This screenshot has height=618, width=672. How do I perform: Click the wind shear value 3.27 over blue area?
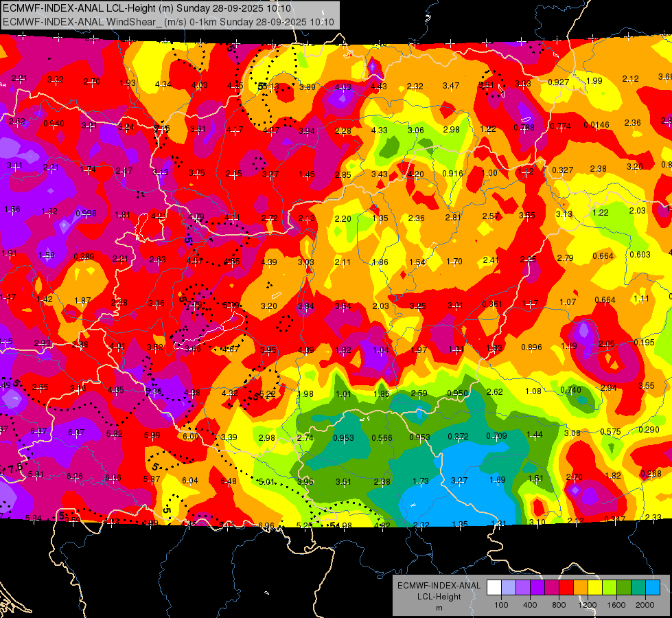click(459, 481)
